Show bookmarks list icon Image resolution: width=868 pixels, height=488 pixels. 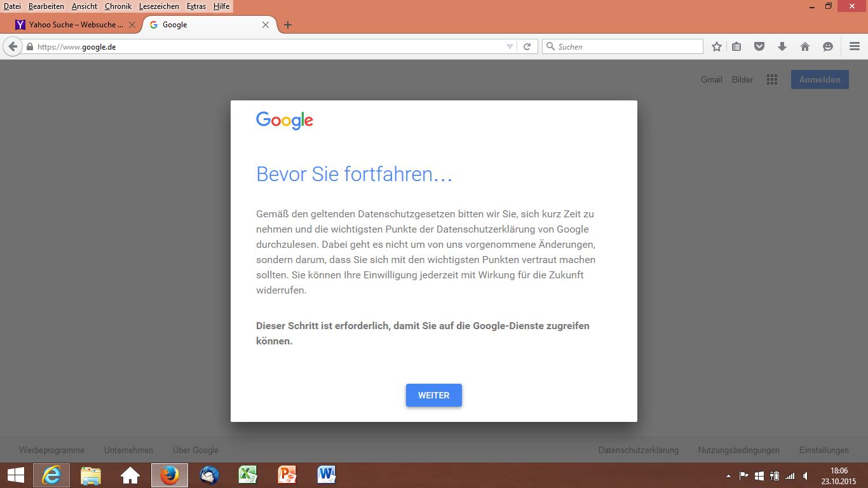736,46
